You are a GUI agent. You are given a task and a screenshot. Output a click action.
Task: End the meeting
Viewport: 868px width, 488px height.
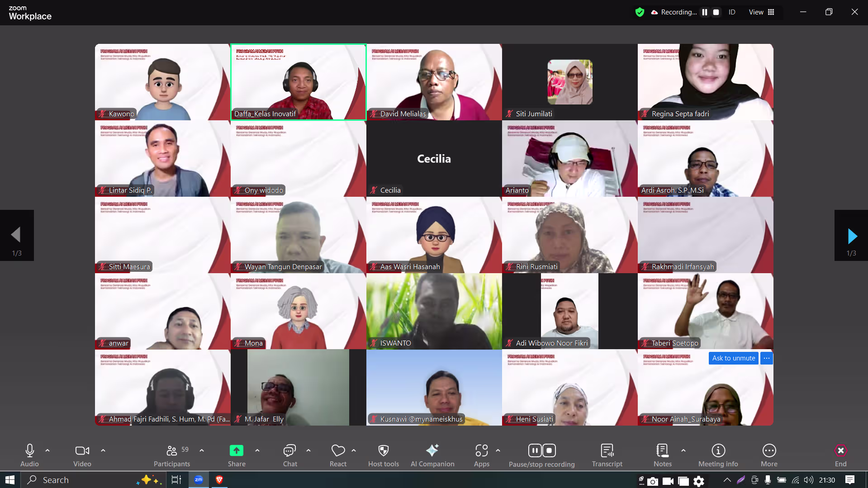[840, 455]
